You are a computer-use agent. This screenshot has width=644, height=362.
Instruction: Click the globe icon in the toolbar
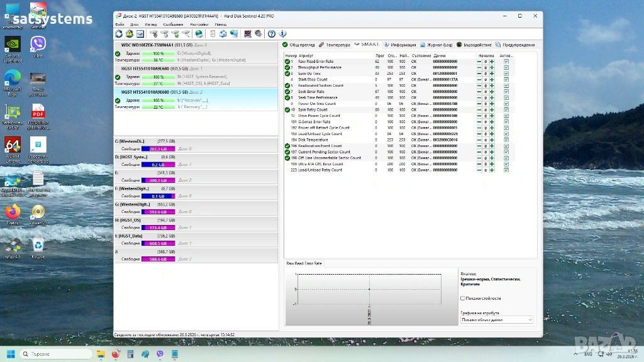[199, 34]
